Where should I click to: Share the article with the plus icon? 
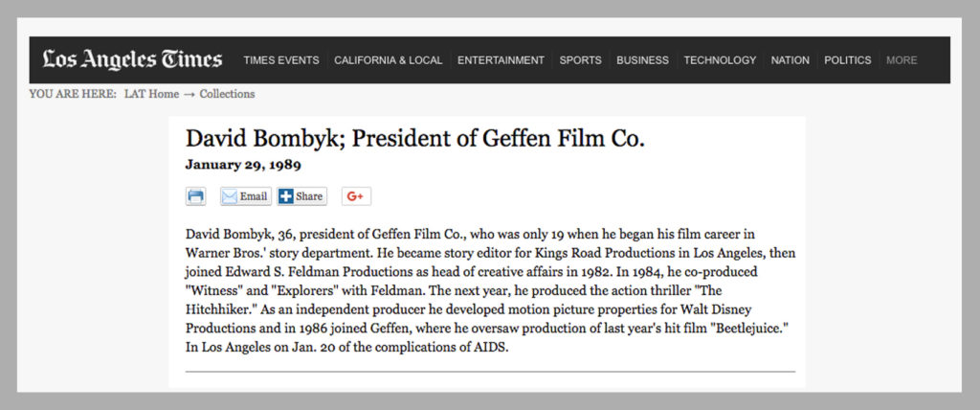click(301, 196)
